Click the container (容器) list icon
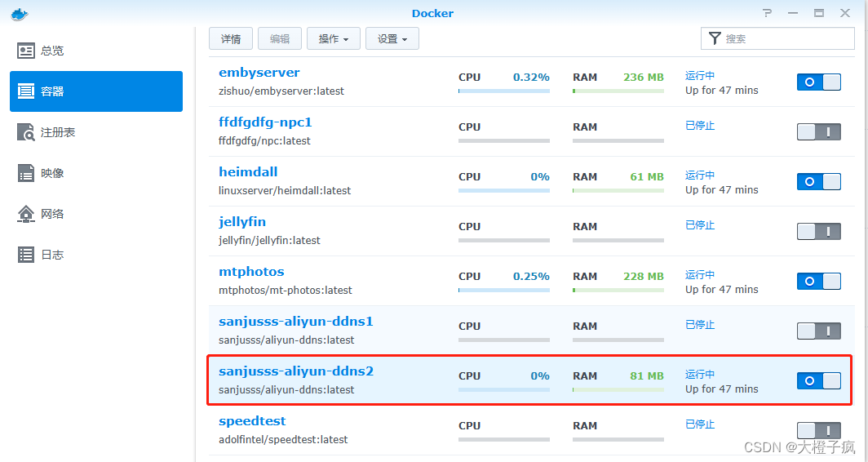The image size is (868, 462). point(26,91)
